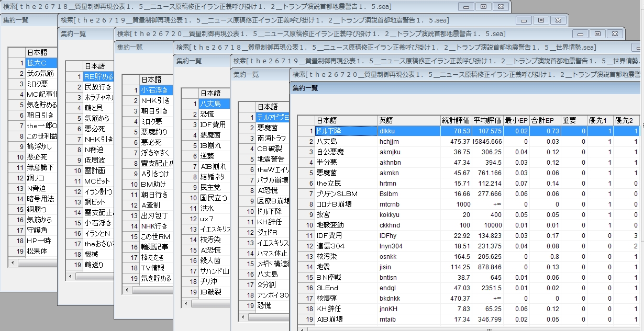This screenshot has width=644, height=331.
Task: Click the 475.37 statistic value
Action: [456, 141]
